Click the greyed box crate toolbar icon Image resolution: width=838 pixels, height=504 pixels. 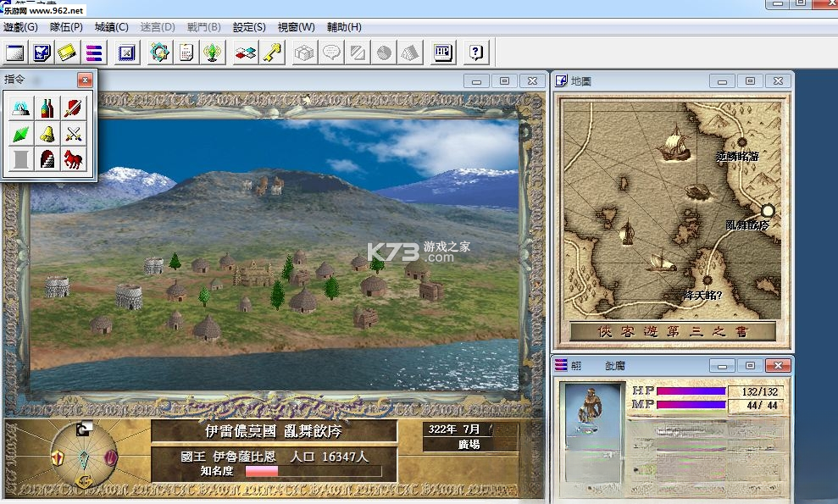click(x=304, y=53)
